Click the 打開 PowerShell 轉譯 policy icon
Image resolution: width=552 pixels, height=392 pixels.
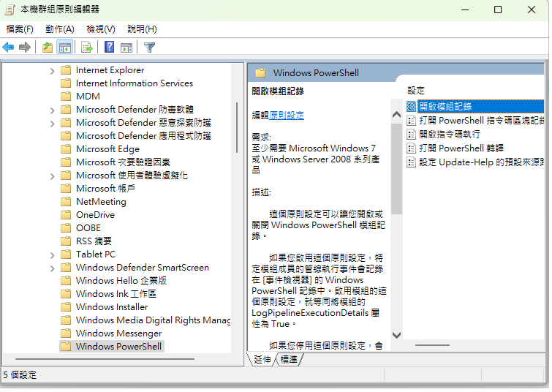click(411, 148)
